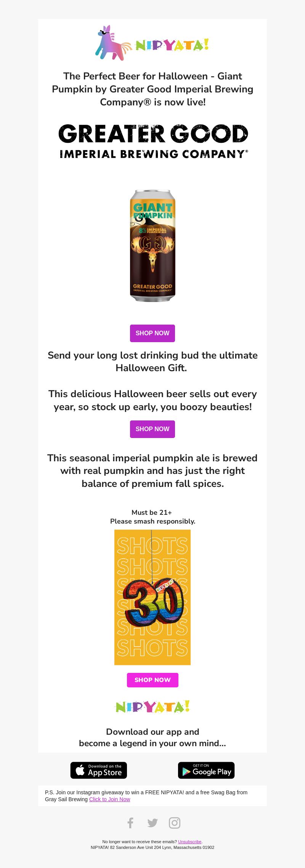The width and height of the screenshot is (305, 868).
Task: Click the 'Download our app and' heading
Action: (x=152, y=732)
